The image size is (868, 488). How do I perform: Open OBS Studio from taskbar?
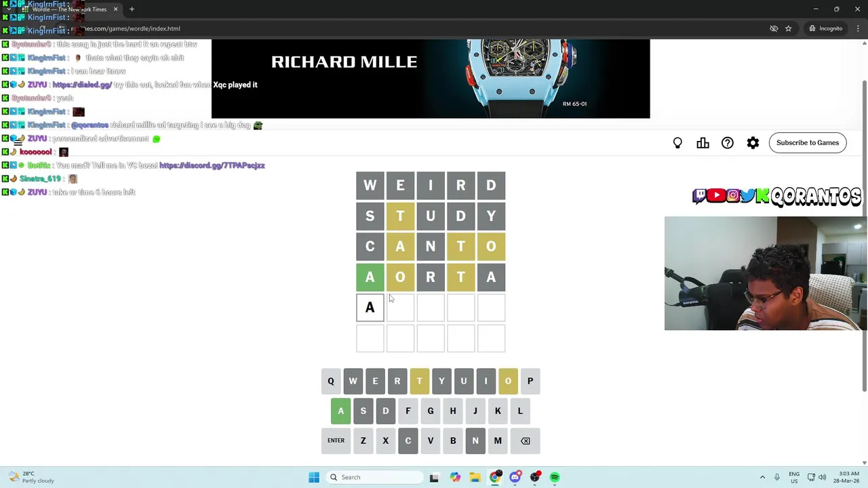click(535, 477)
